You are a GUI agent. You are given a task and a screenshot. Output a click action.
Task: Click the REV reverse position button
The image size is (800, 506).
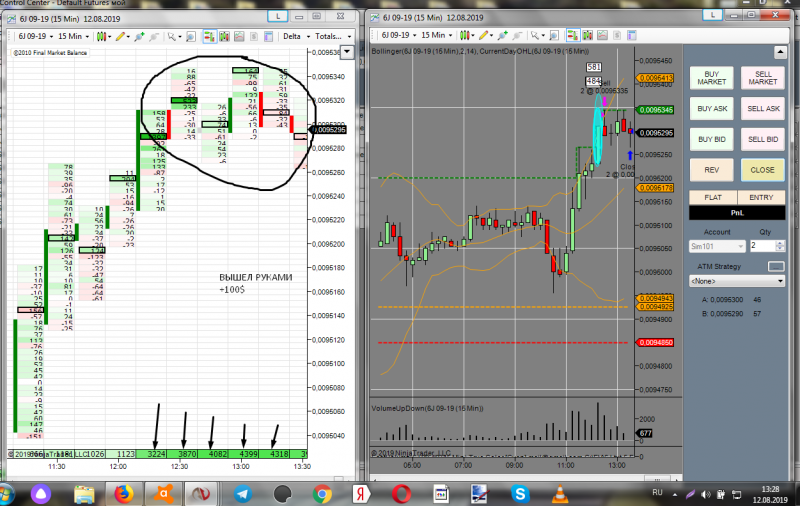(x=712, y=170)
